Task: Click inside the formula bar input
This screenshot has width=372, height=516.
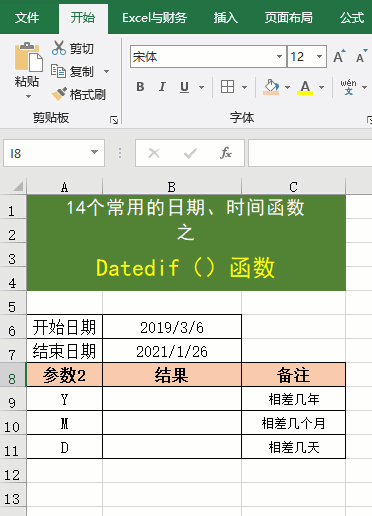Action: click(310, 153)
